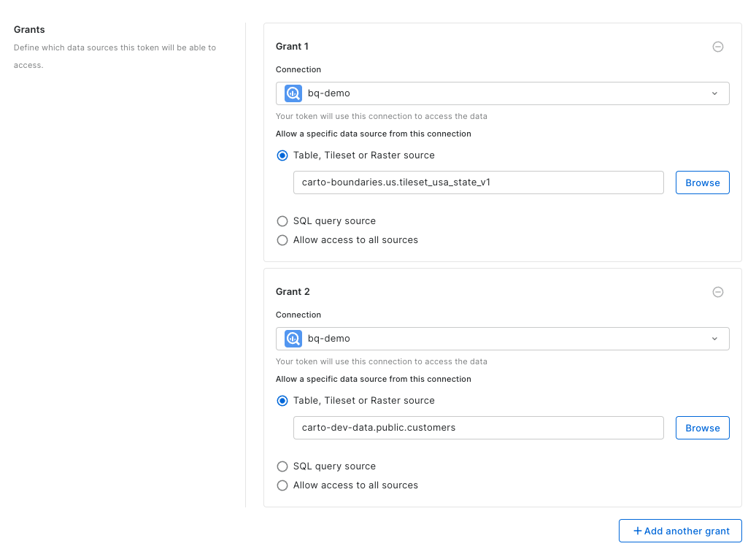Open the bq-demo connection selector in Grant 1
The image size is (756, 557).
(502, 93)
